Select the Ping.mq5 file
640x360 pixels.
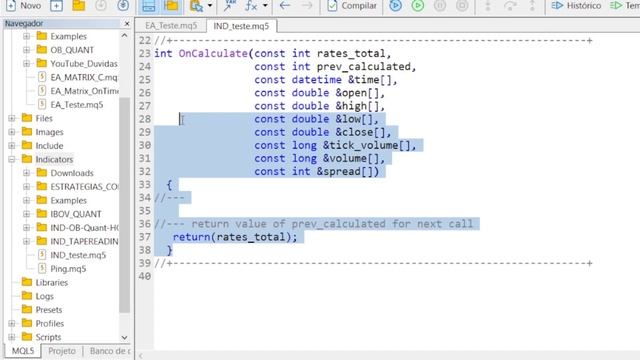68,269
